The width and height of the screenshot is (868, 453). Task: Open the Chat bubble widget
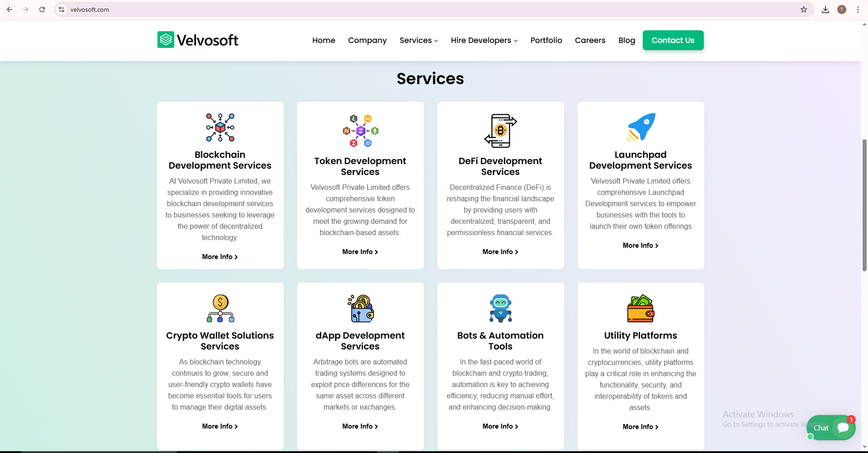coord(831,428)
